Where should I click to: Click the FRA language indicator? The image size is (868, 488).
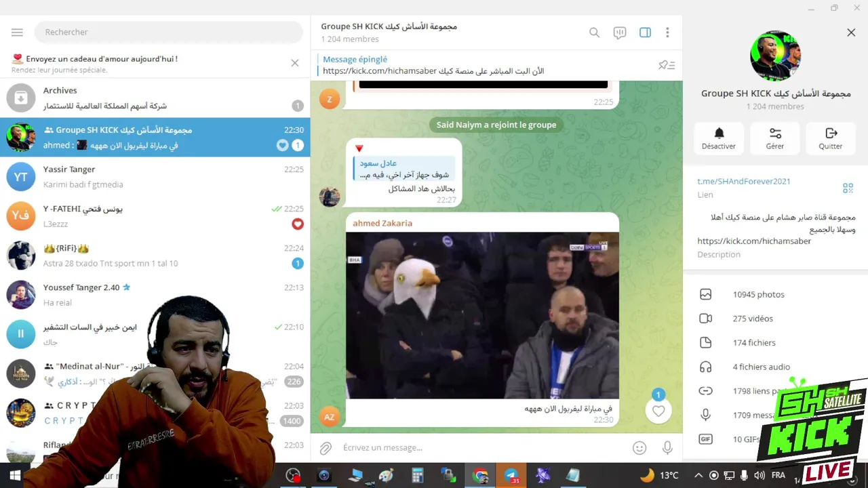click(x=778, y=475)
